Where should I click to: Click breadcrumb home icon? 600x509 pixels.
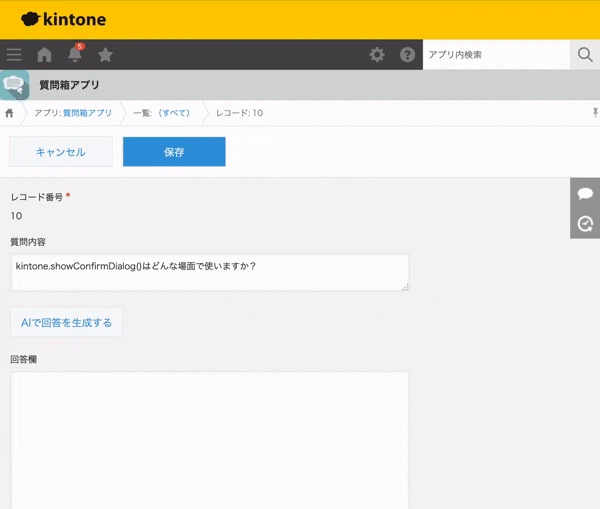pyautogui.click(x=10, y=113)
